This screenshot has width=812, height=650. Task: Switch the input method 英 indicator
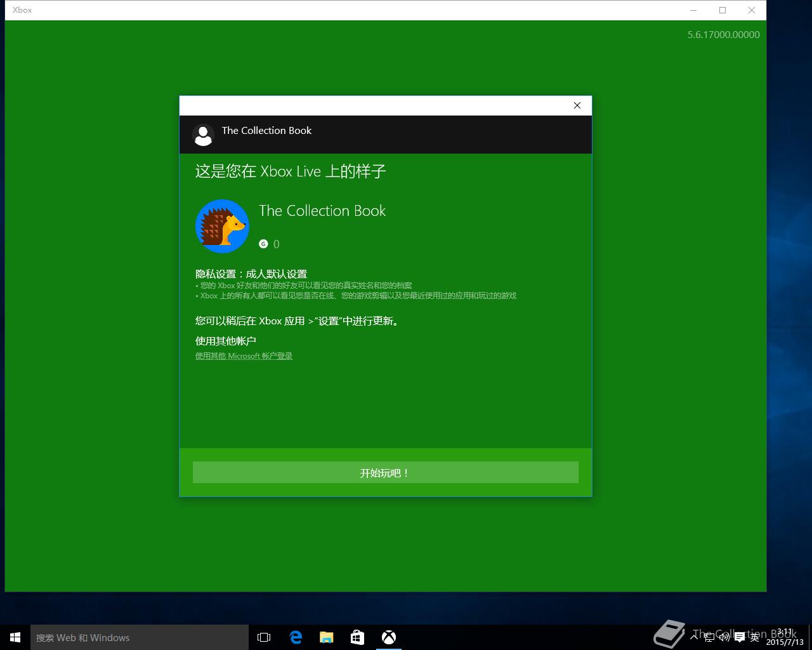754,637
